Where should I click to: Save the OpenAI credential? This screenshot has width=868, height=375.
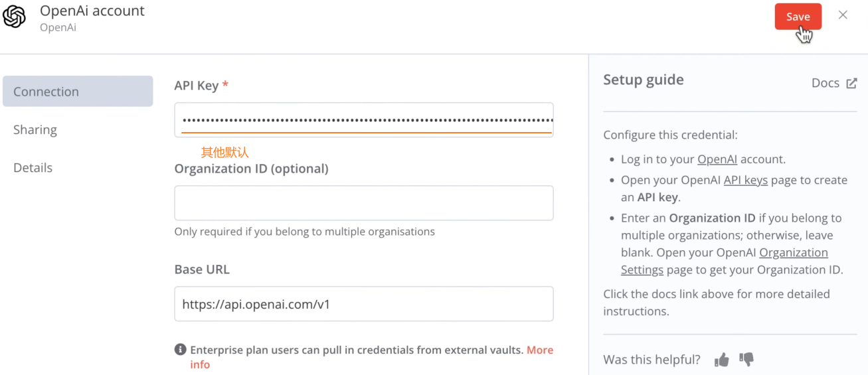(798, 17)
